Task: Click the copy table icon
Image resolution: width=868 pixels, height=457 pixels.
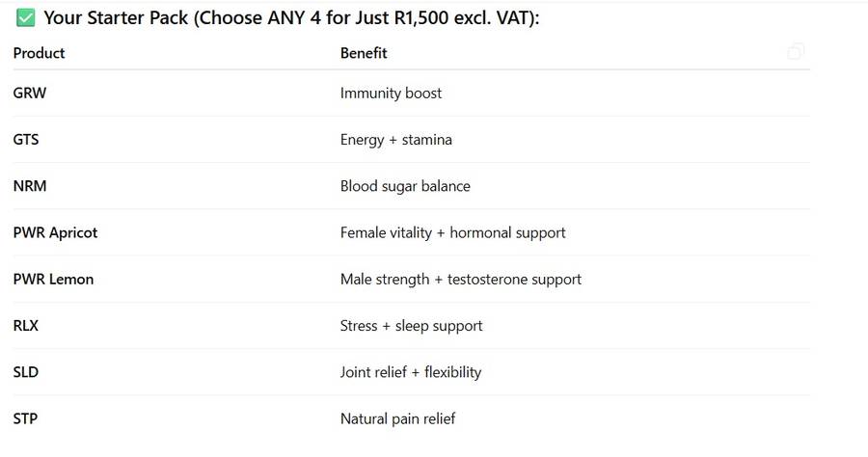Action: click(x=796, y=52)
